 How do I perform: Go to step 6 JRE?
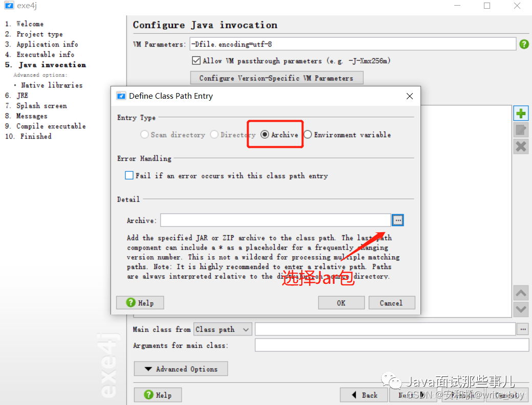pyautogui.click(x=16, y=95)
